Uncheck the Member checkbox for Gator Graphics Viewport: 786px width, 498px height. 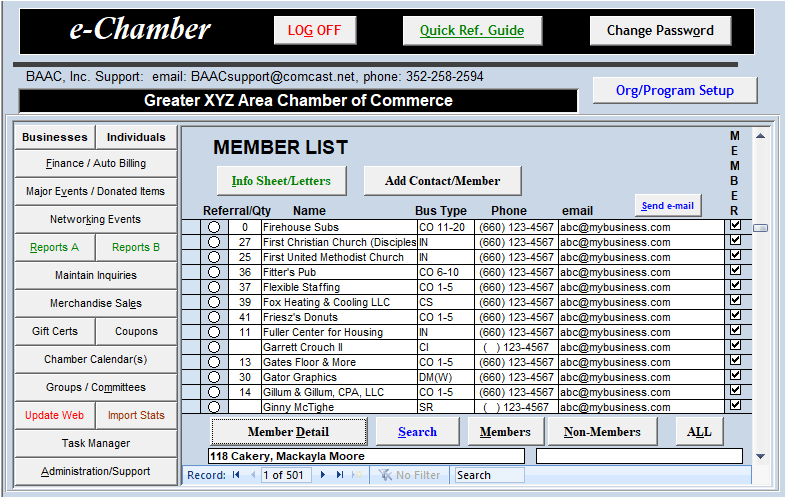(x=736, y=376)
